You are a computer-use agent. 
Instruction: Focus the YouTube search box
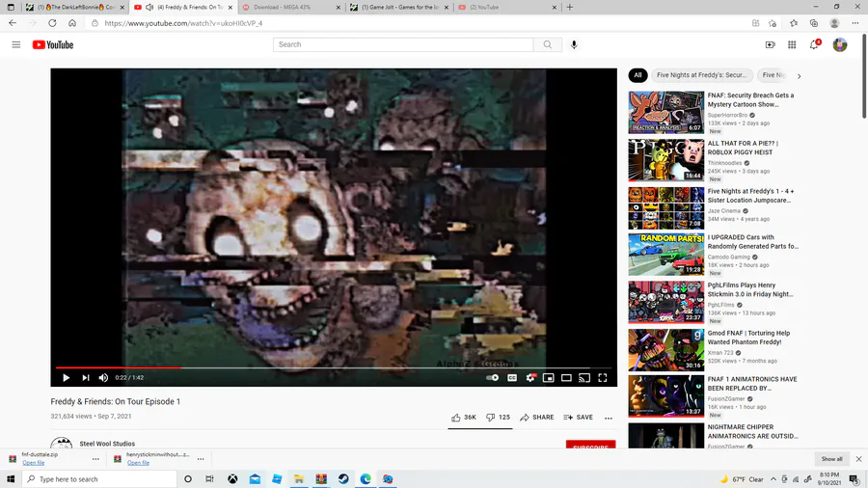[x=403, y=44]
